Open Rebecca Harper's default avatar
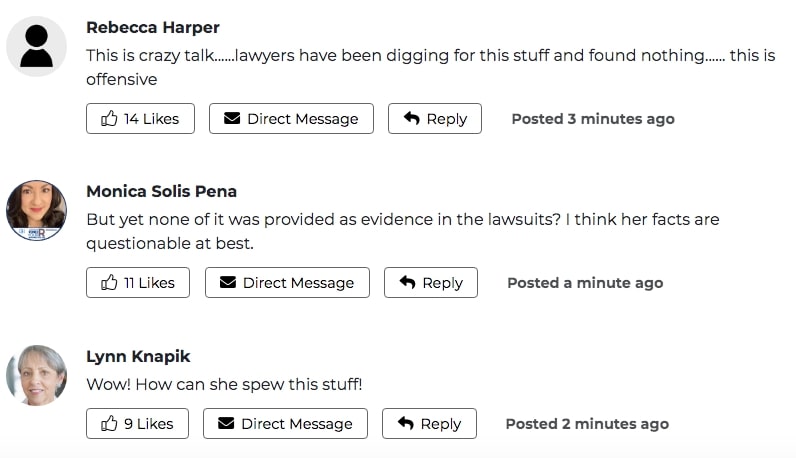Image resolution: width=796 pixels, height=458 pixels. tap(37, 46)
